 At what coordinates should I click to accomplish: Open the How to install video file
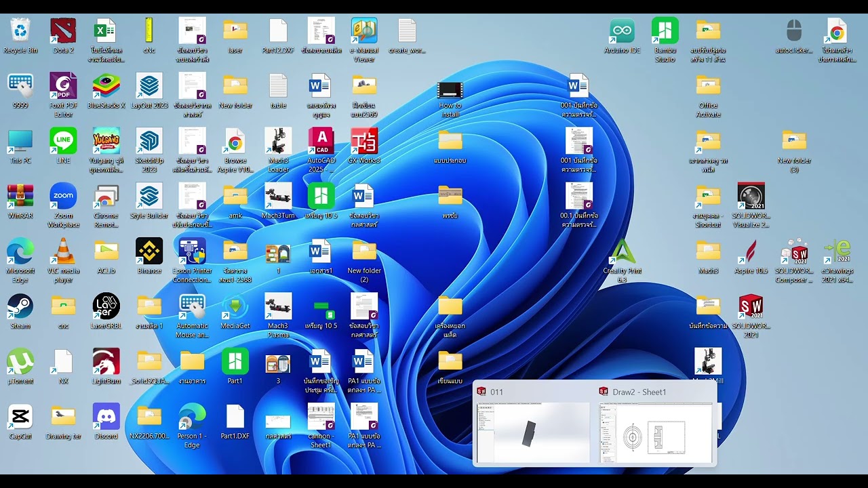[x=450, y=100]
